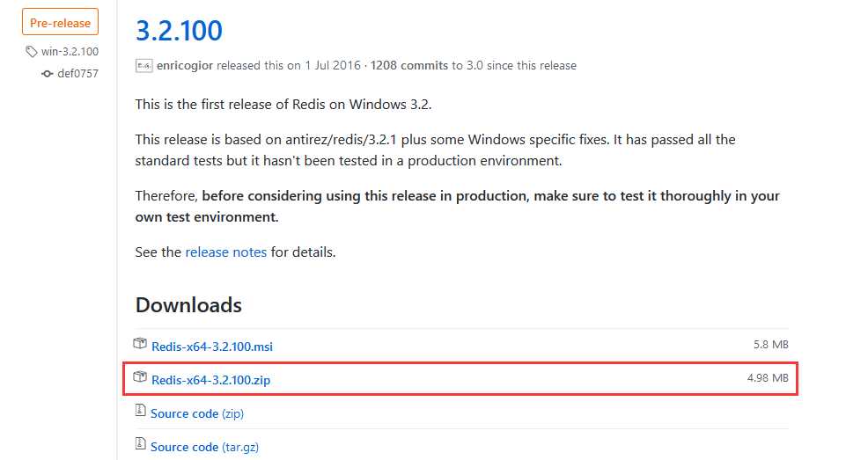
Task: Click the Downloads heading
Action: coord(188,305)
